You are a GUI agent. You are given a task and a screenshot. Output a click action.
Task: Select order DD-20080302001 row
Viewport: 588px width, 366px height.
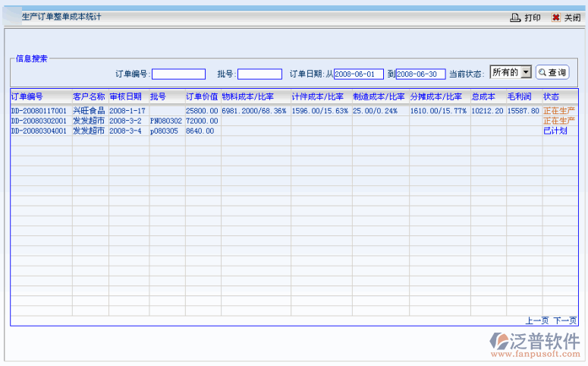(39, 121)
